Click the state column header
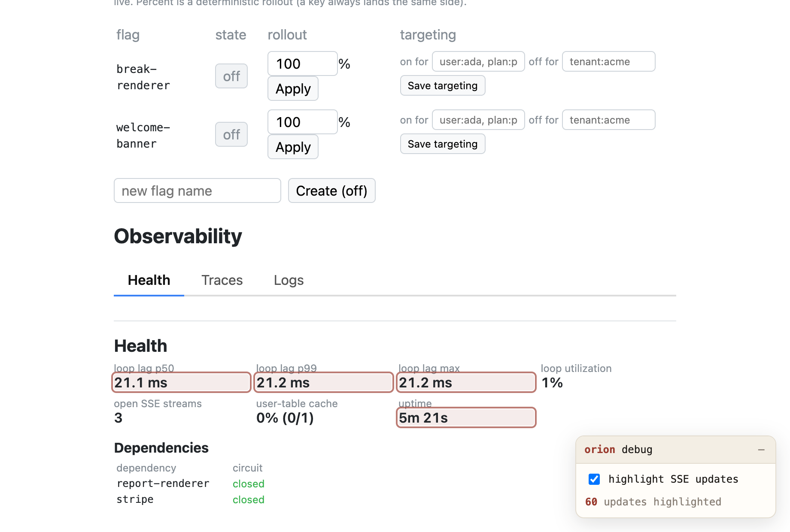Image resolution: width=790 pixels, height=532 pixels. click(231, 35)
